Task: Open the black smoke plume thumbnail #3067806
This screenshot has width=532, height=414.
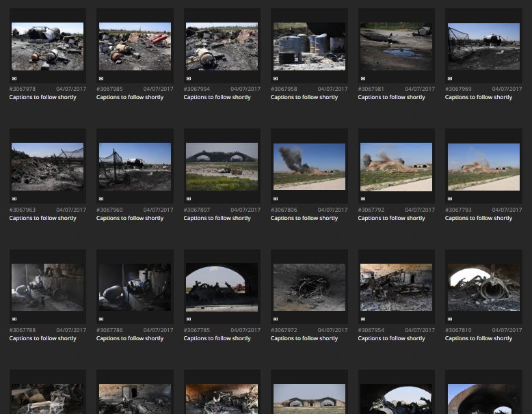Action: [310, 167]
